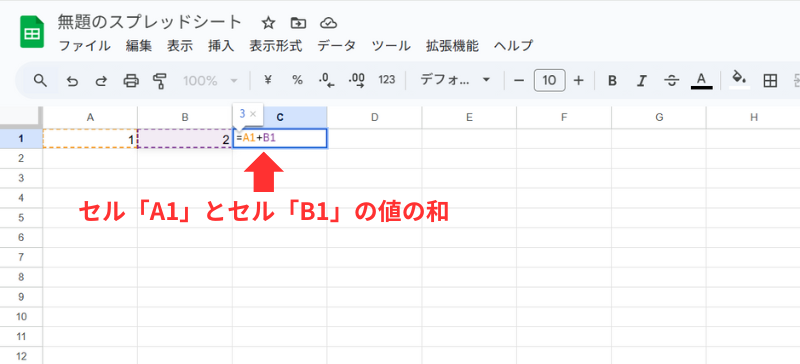This screenshot has width=800, height=364.
Task: Select column G header
Action: 659,117
